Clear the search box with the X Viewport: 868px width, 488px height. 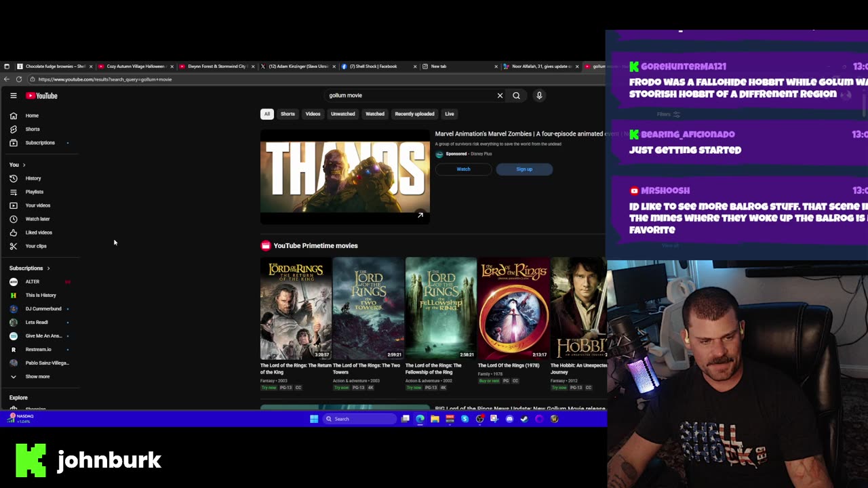[500, 96]
